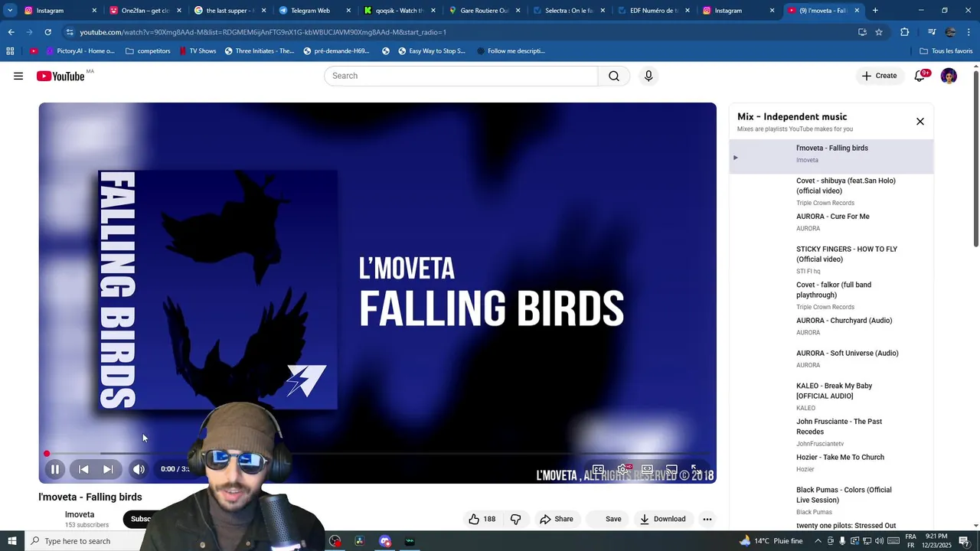Go back in browser
This screenshot has height=551, width=980.
tap(11, 32)
